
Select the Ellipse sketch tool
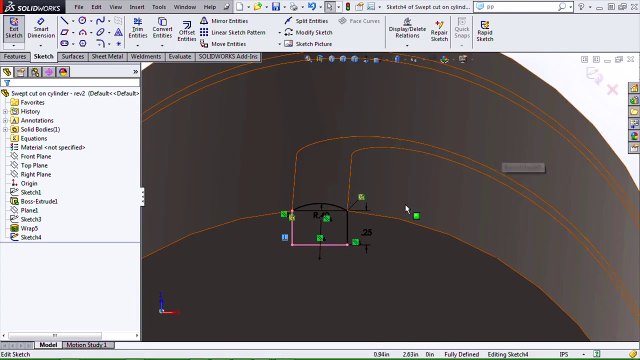click(x=100, y=32)
